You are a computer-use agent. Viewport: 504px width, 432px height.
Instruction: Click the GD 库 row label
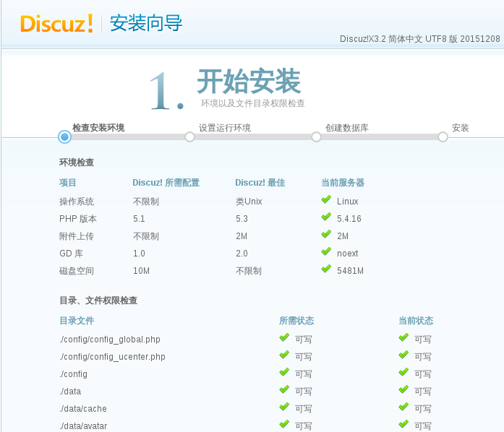click(x=71, y=254)
